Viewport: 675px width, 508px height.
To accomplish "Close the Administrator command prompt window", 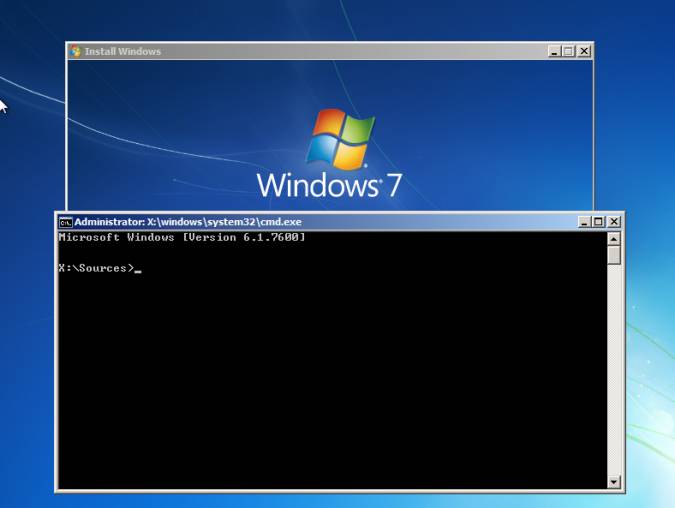I will (613, 222).
